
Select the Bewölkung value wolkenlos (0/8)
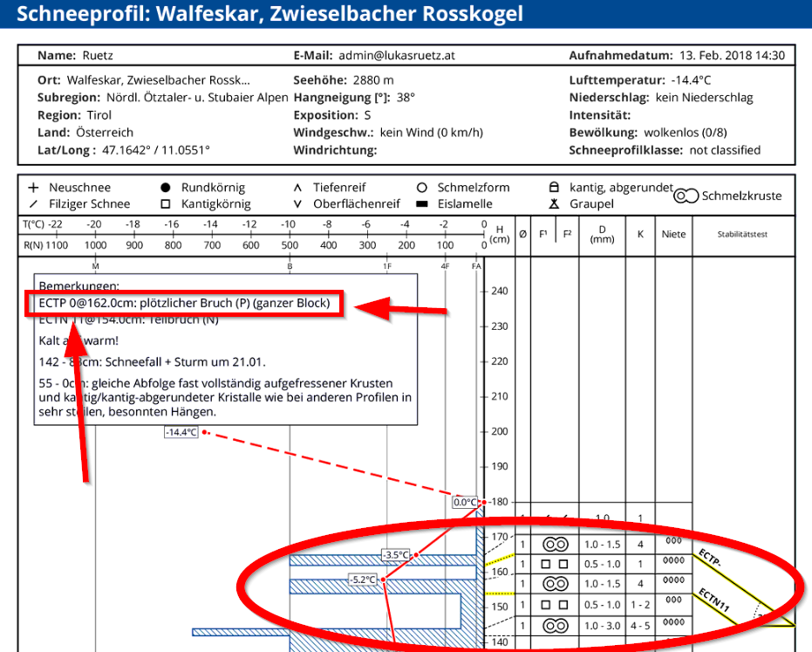click(686, 133)
